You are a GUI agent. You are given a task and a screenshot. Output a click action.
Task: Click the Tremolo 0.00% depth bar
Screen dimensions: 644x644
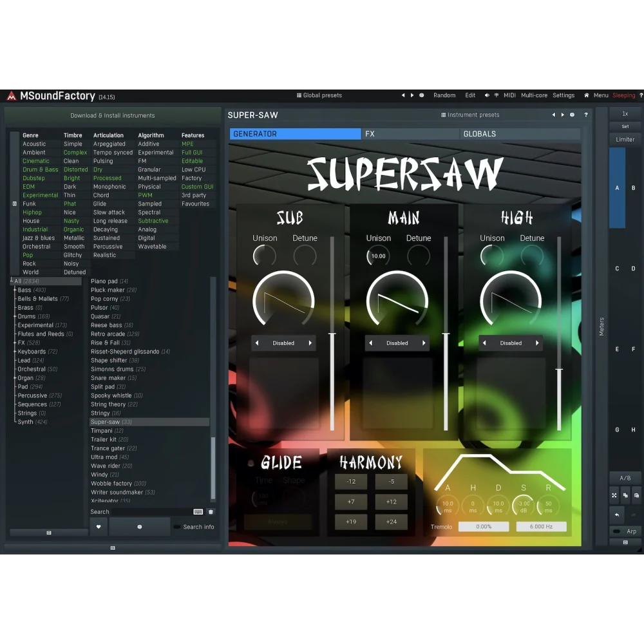pos(484,527)
